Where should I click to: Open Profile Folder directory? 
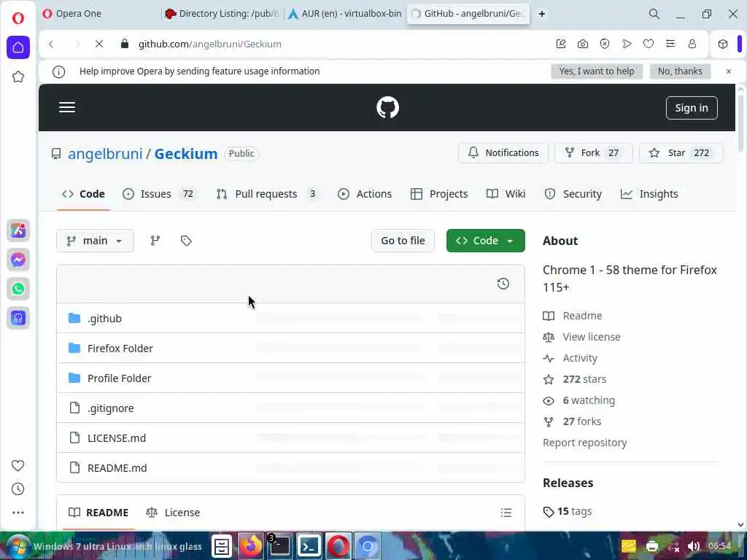click(x=119, y=378)
